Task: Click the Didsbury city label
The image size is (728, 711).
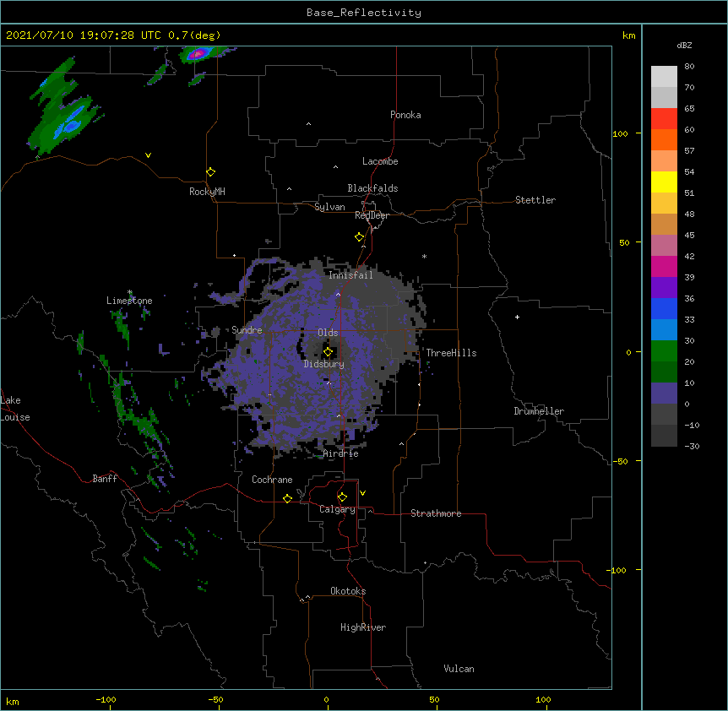Action: (324, 364)
